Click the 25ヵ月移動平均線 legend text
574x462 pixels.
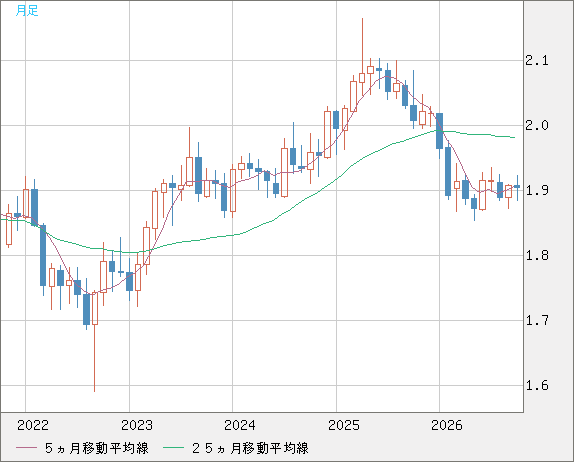pos(250,448)
